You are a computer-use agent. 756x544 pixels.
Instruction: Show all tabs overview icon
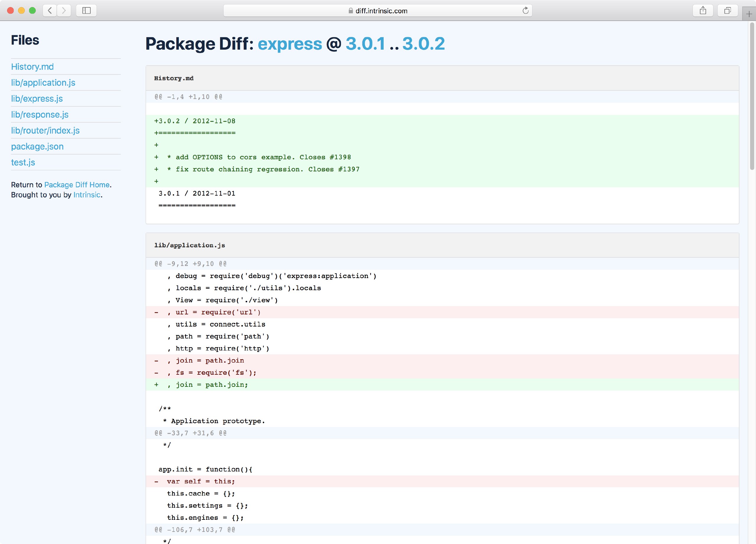point(727,10)
